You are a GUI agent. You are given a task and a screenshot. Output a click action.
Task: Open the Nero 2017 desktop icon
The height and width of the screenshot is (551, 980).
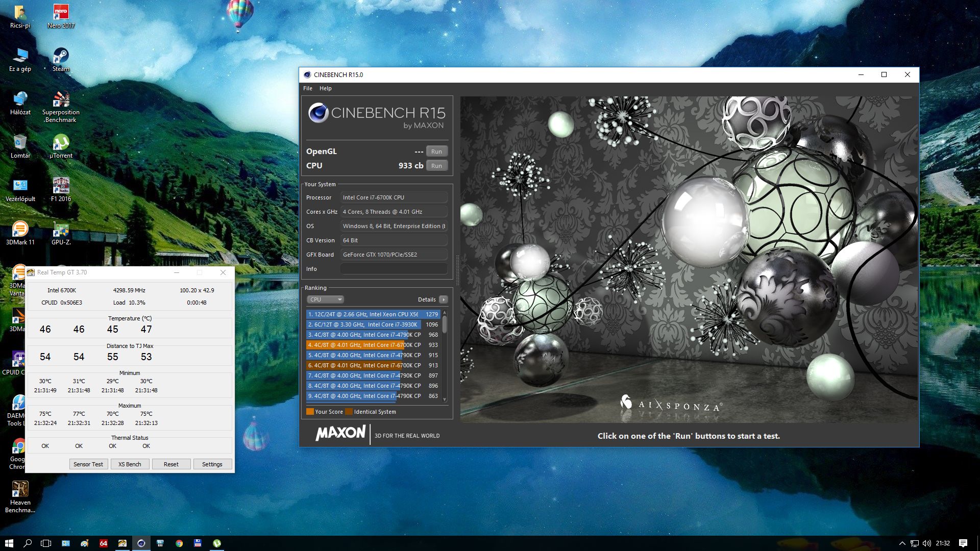click(61, 16)
